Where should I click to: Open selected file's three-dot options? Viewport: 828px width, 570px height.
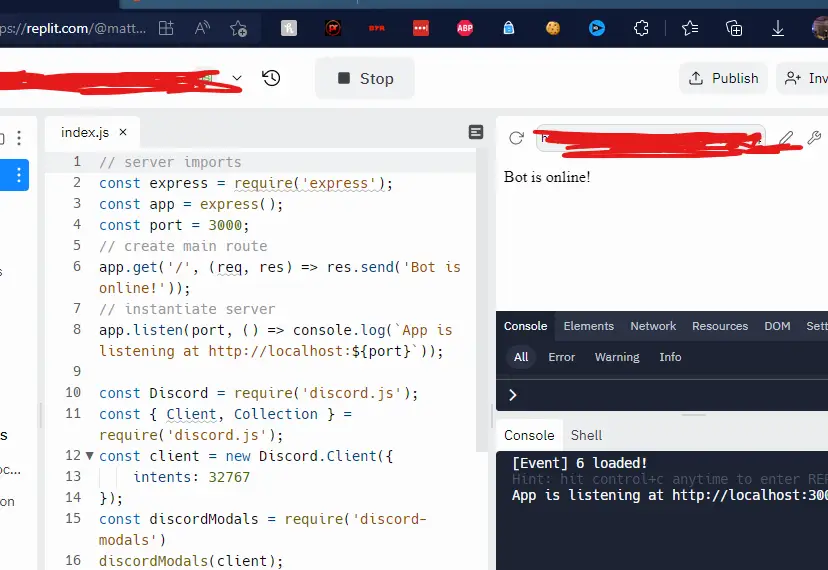pyautogui.click(x=18, y=175)
